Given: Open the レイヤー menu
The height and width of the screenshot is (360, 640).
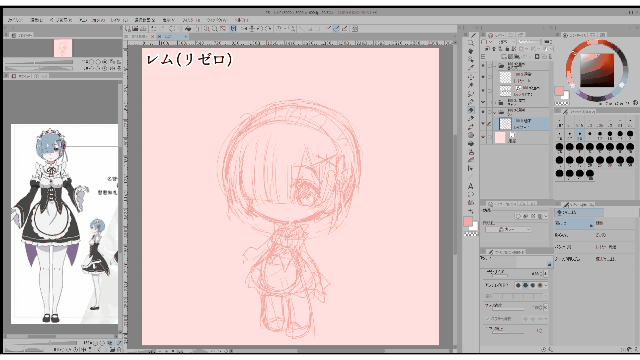Looking at the screenshot, I should click(119, 20).
